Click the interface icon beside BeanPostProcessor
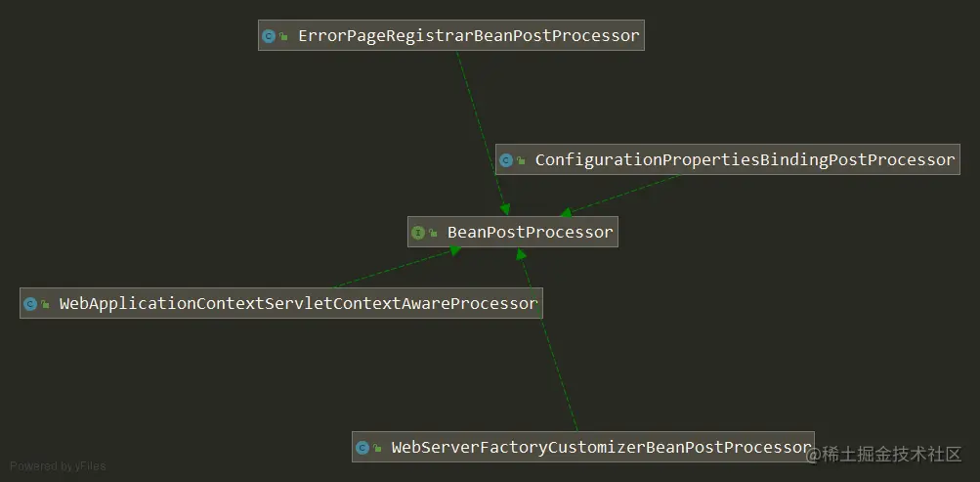 418,234
